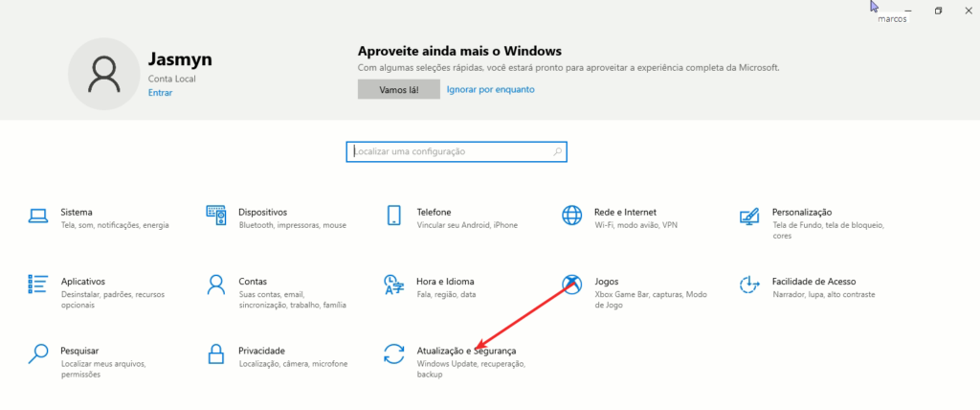Click 'Windows Update, recuperação, backup' description
Screen dimensions: 980x410
click(x=471, y=369)
